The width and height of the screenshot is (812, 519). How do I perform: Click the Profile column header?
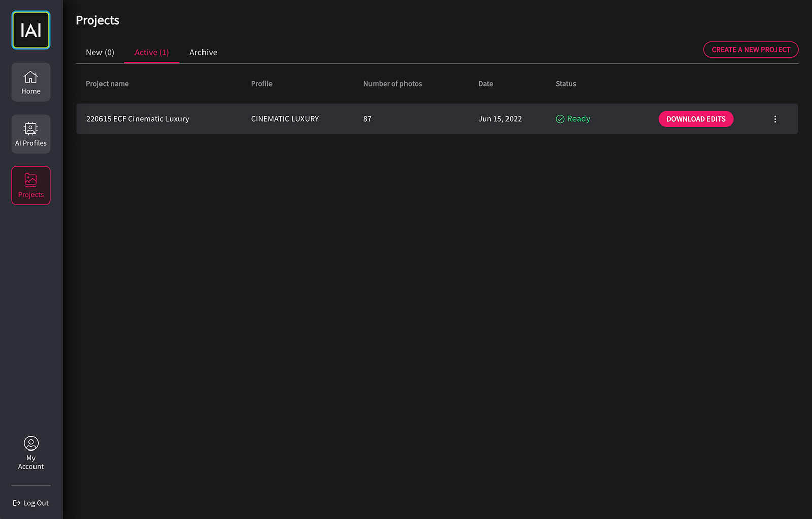(x=261, y=84)
